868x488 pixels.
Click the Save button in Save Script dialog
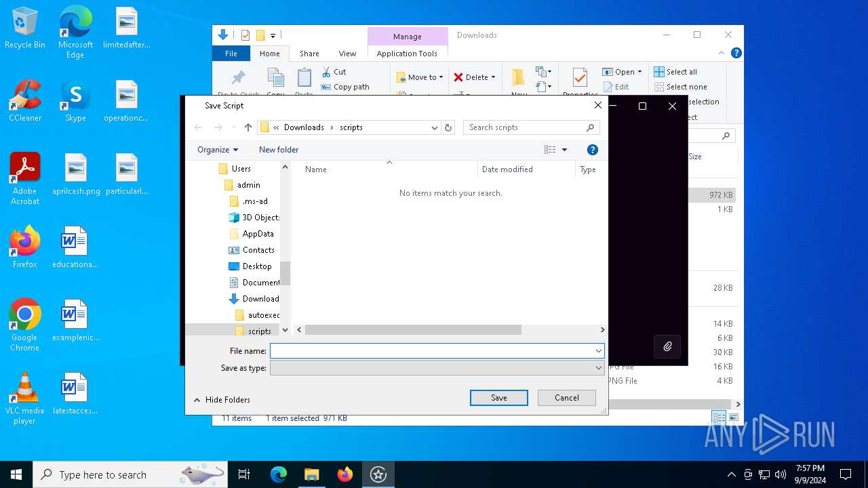click(x=498, y=398)
